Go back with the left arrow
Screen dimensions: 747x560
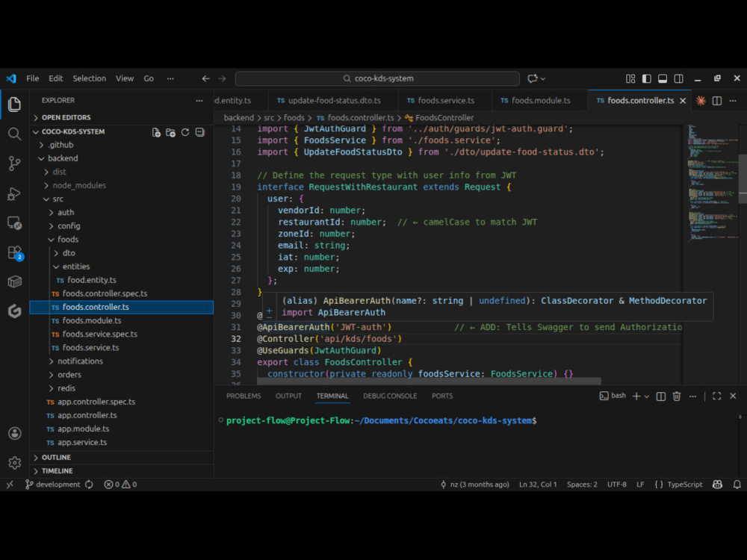pos(206,78)
